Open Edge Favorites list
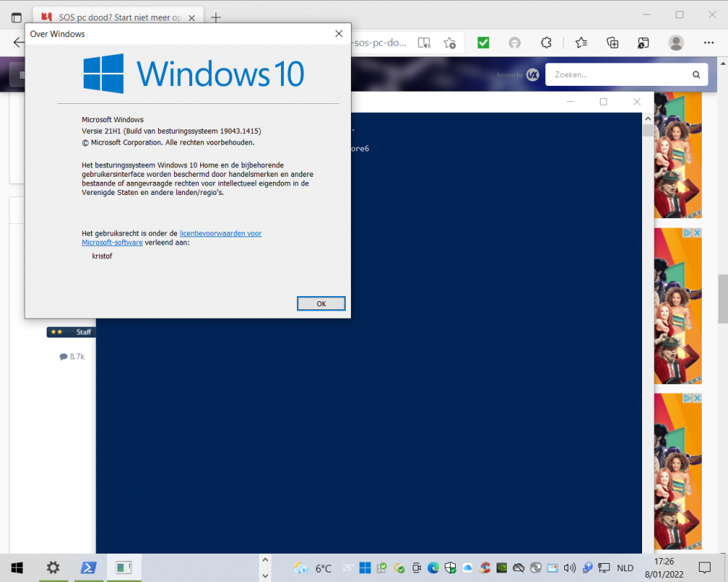This screenshot has width=728, height=582. [581, 43]
